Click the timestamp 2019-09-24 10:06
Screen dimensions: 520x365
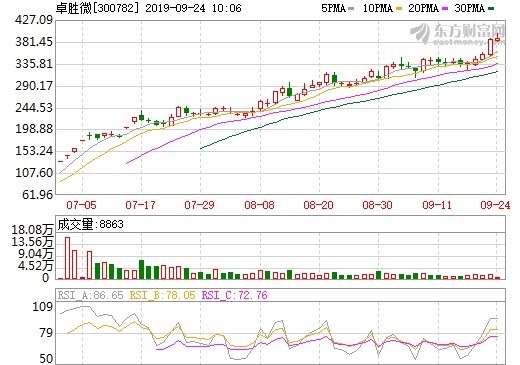pos(193,8)
